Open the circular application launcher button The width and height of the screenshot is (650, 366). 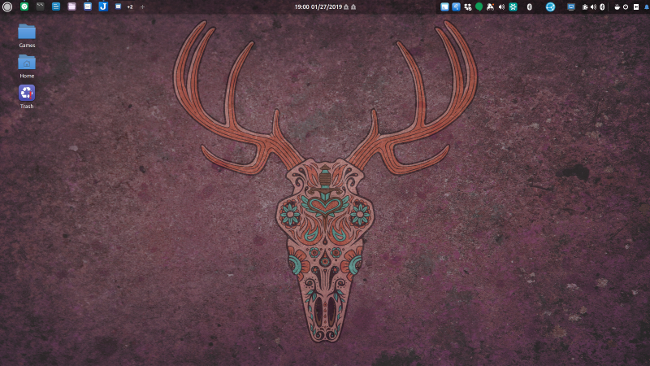pyautogui.click(x=7, y=7)
